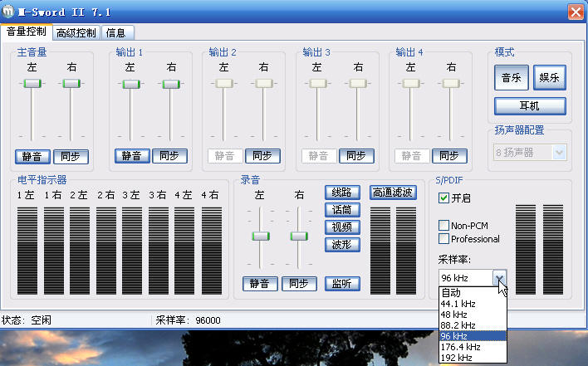The image size is (588, 366).
Task: Toggle 同步 for 输出 4
Action: [449, 155]
